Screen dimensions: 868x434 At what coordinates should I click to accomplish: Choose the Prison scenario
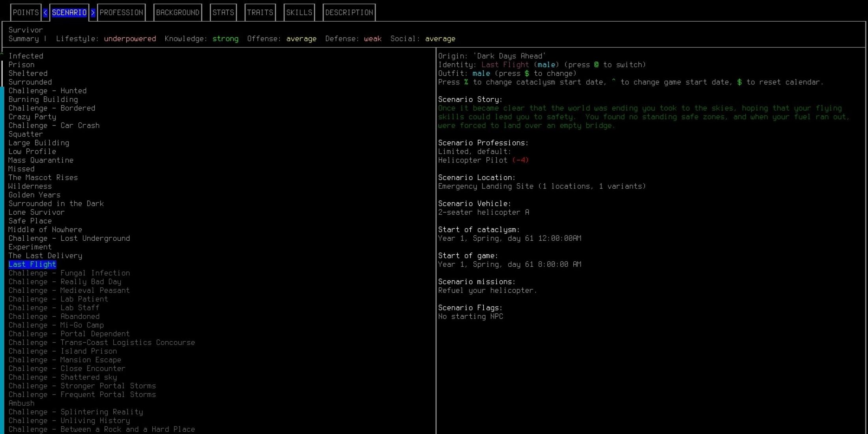[21, 65]
